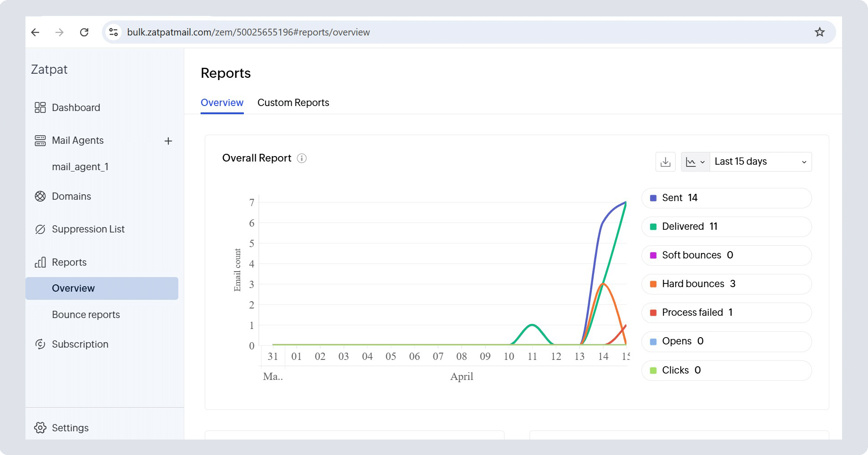Click the Suppression List icon

tap(40, 229)
